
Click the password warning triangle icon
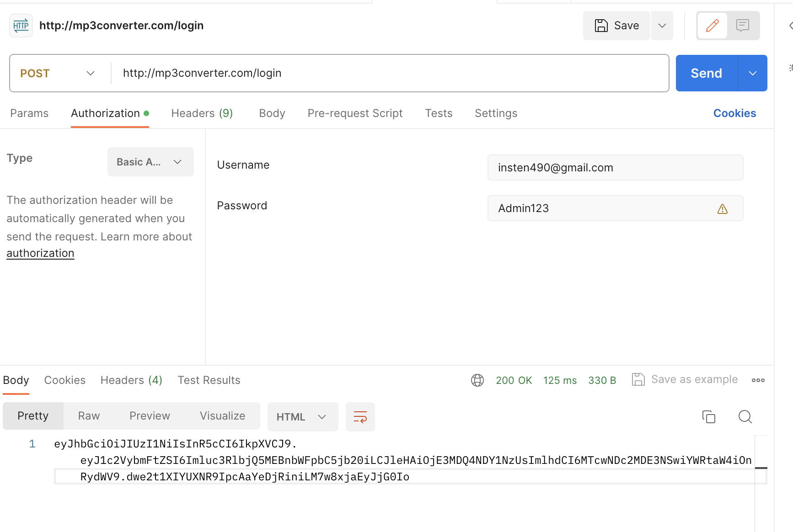tap(722, 209)
